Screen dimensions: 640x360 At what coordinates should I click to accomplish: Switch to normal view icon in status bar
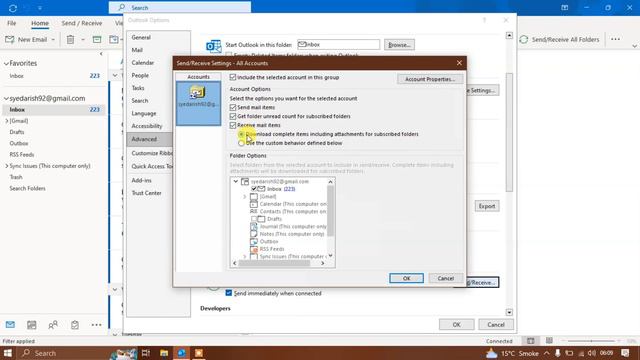coord(531,341)
